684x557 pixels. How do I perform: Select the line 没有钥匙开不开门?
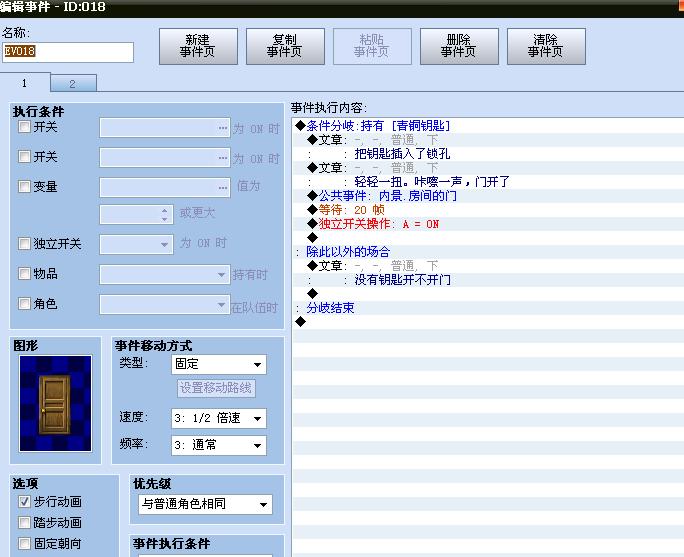pos(488,280)
